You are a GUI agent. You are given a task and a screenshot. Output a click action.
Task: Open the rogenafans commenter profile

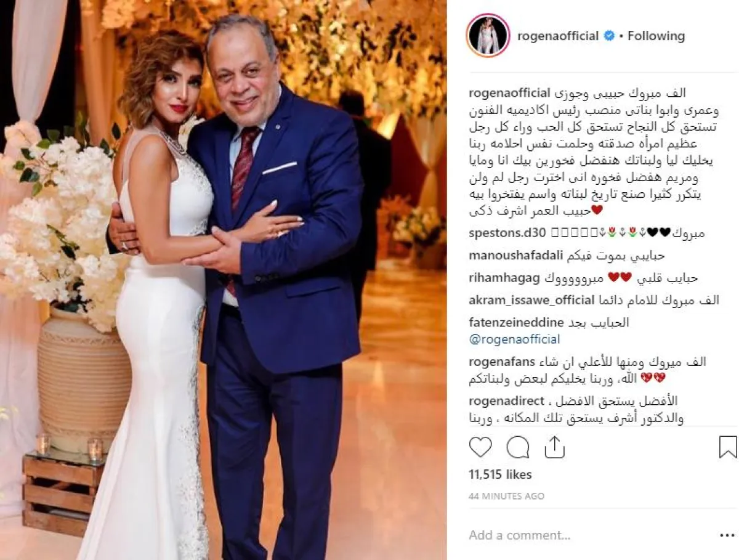[x=502, y=362]
